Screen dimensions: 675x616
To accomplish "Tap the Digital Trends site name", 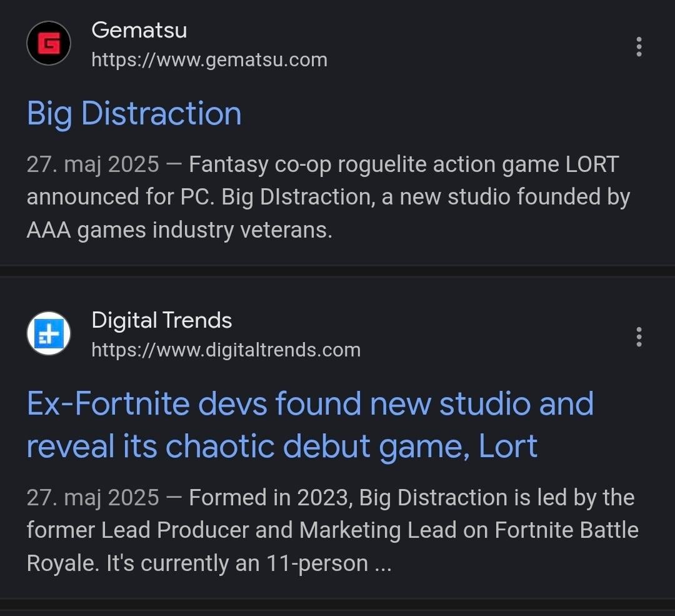I will [161, 320].
